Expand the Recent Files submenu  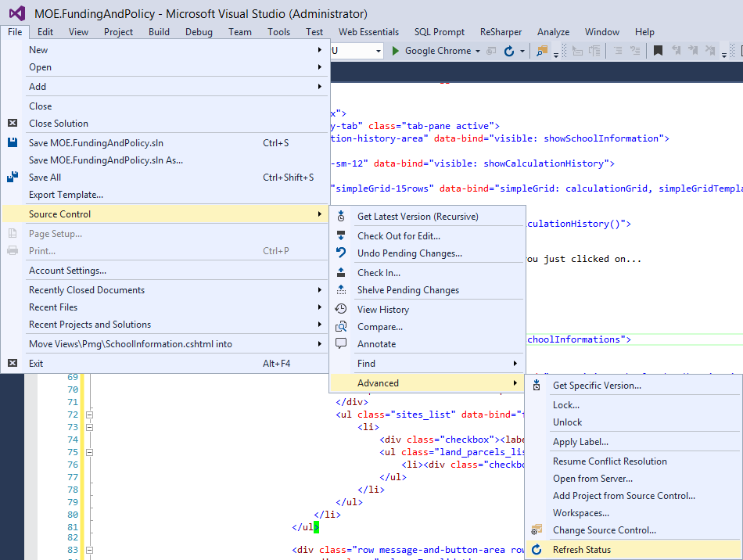(x=319, y=307)
